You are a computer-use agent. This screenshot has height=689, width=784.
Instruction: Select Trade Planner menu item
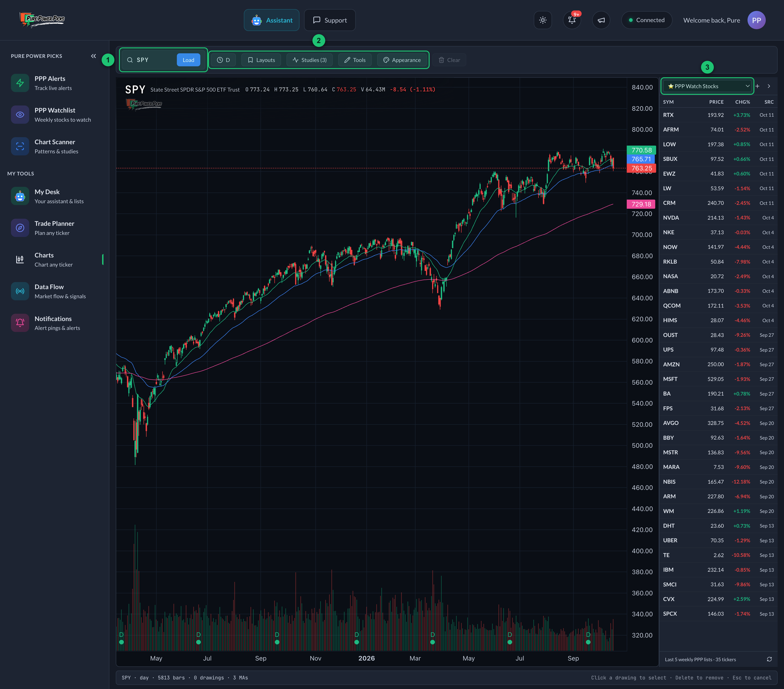tap(55, 228)
